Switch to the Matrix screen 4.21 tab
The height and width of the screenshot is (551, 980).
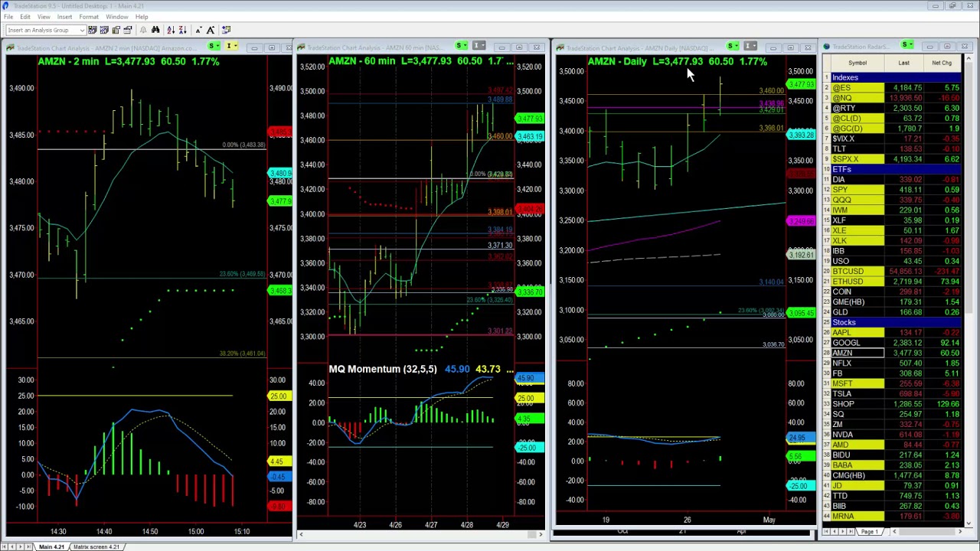pos(96,546)
